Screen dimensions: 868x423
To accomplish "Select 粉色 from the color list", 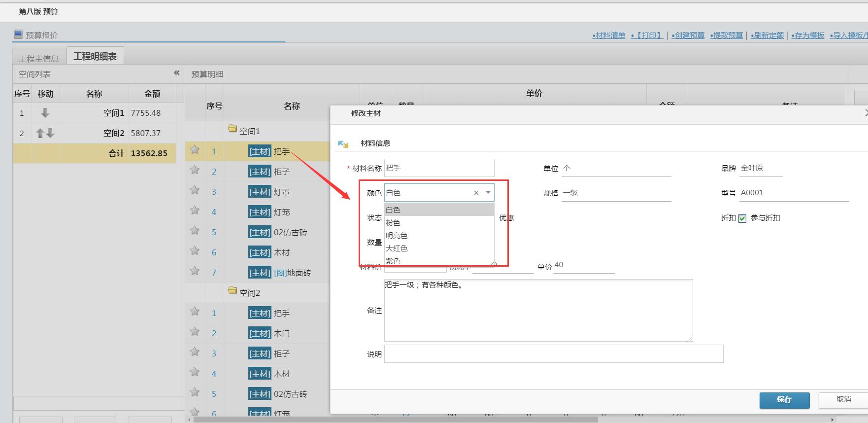I will point(393,223).
